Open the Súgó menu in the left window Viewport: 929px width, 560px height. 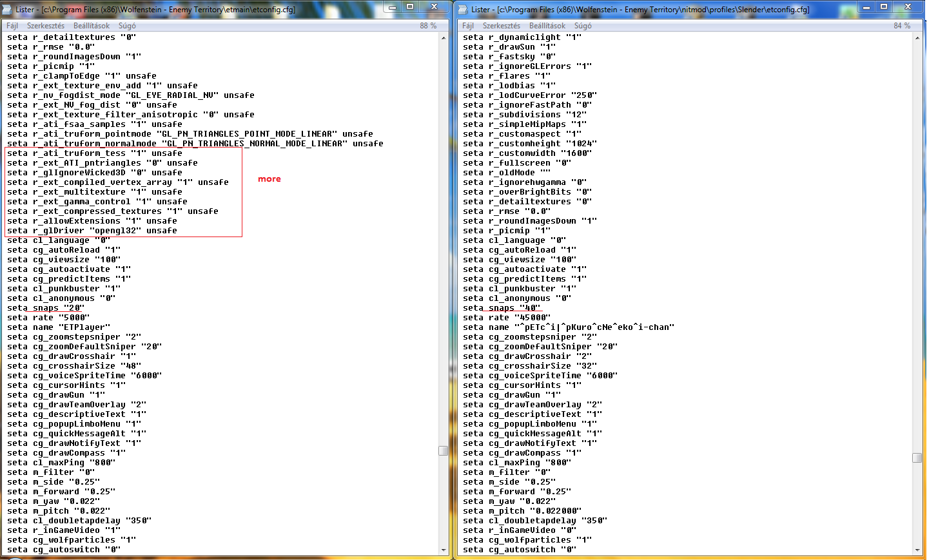[x=127, y=26]
